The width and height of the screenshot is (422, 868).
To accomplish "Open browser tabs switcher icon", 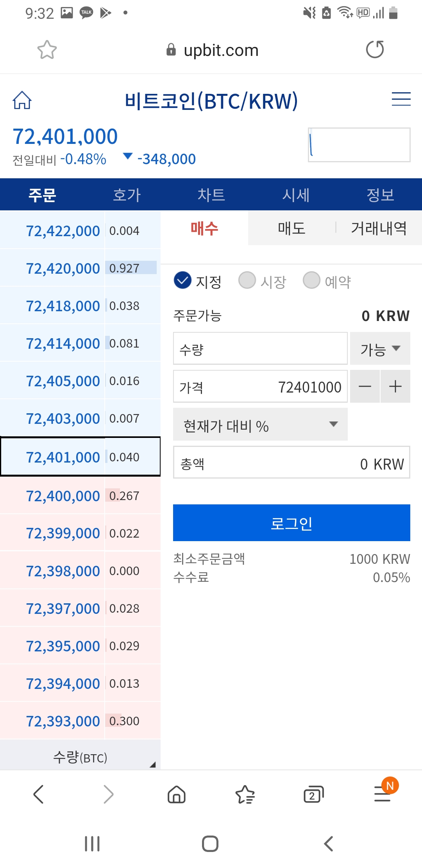I will (x=313, y=794).
